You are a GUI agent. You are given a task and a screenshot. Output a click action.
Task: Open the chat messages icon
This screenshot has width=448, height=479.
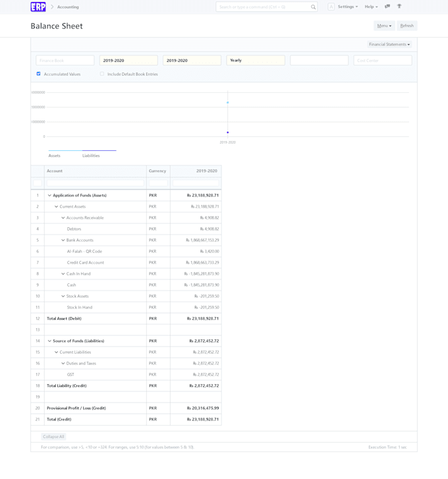(x=387, y=7)
